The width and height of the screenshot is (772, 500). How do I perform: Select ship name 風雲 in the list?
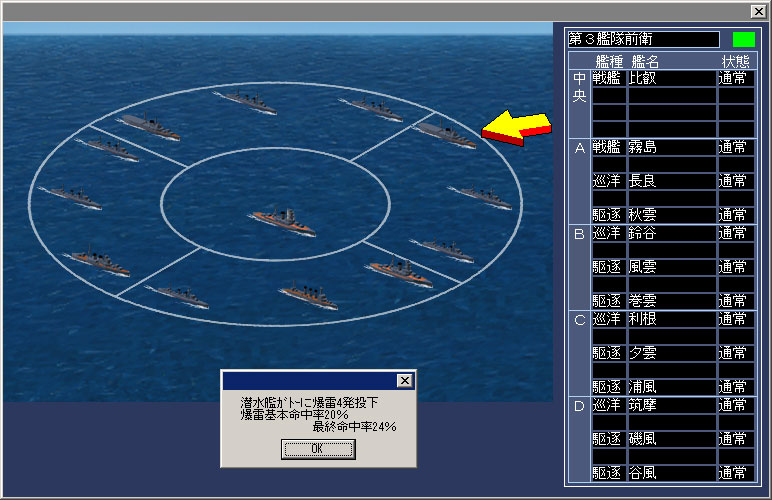pyautogui.click(x=672, y=267)
